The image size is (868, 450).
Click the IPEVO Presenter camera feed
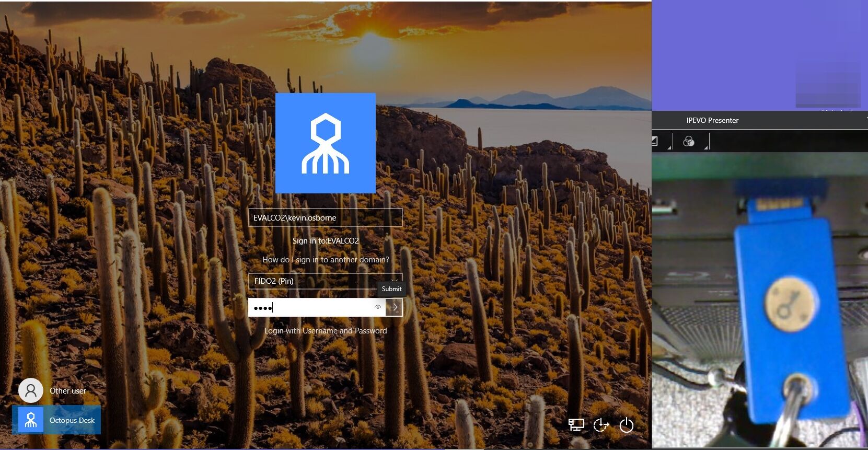(760, 300)
